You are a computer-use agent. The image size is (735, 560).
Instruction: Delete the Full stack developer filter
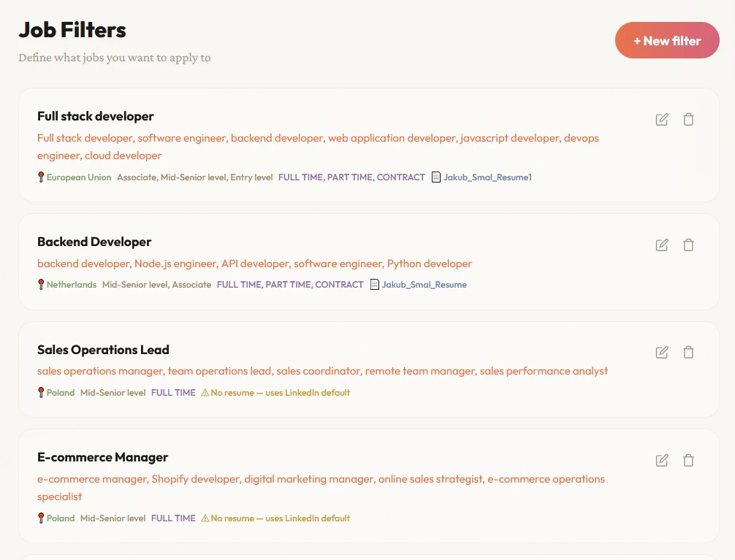click(x=688, y=120)
